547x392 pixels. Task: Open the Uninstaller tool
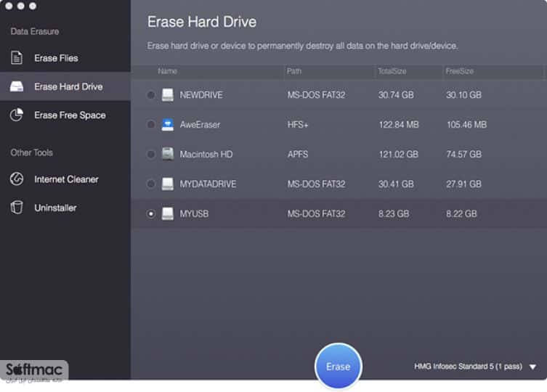pyautogui.click(x=65, y=208)
